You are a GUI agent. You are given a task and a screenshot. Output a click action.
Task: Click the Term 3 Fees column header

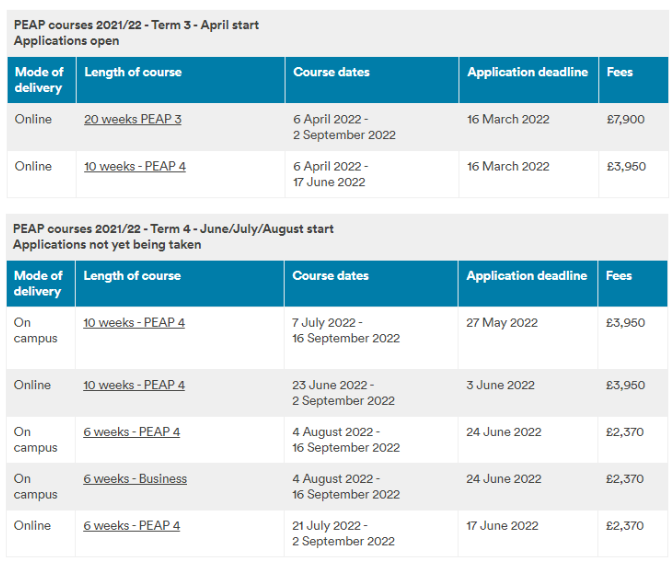619,72
